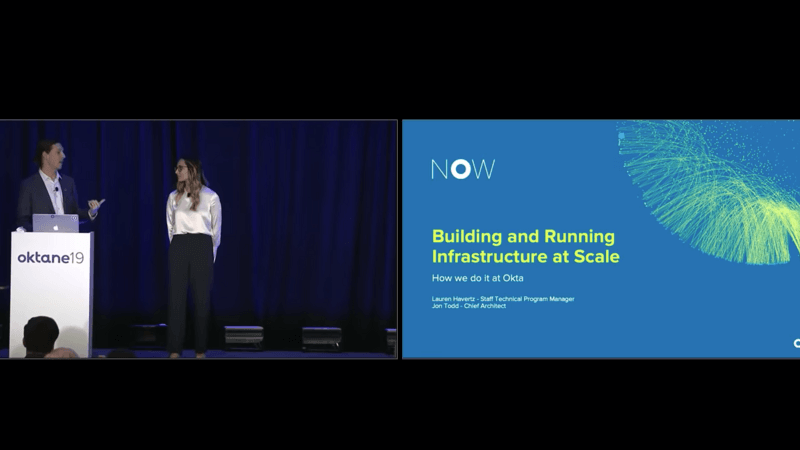This screenshot has height=450, width=800.
Task: Click the 'Infrastructure at Scale' title line
Action: (525, 257)
